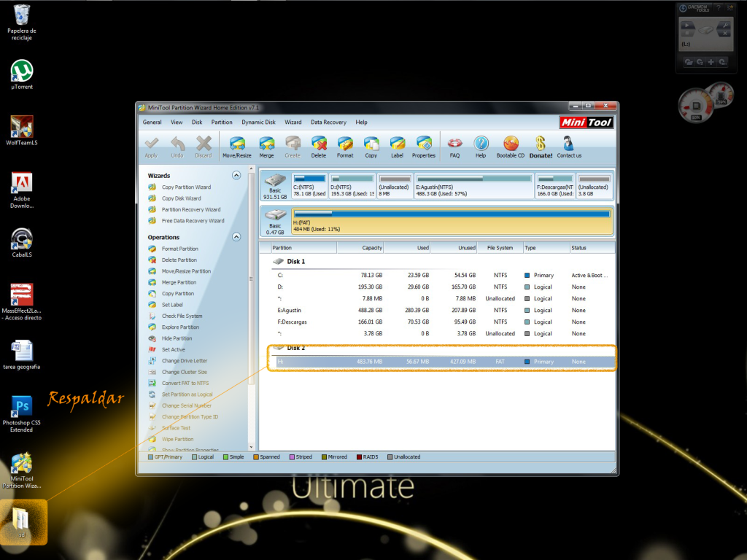Click the Copy toolbar icon
Image resolution: width=747 pixels, height=560 pixels.
tap(371, 146)
